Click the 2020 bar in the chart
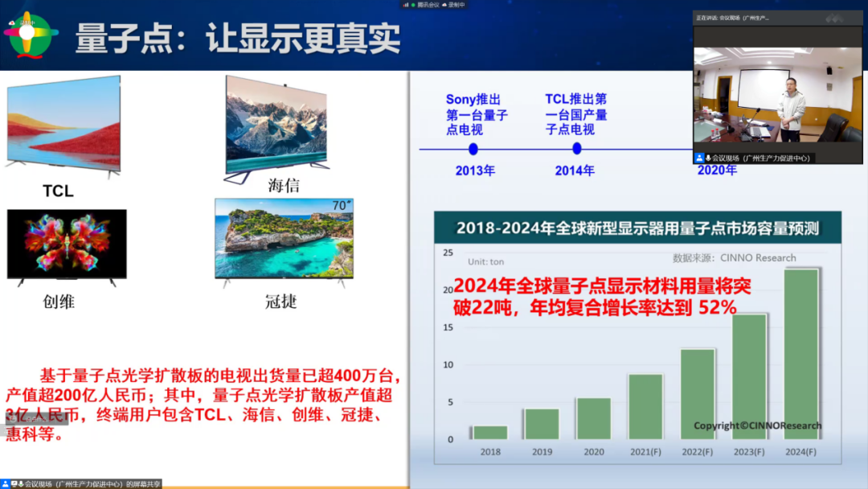This screenshot has width=868, height=489. pyautogui.click(x=593, y=419)
